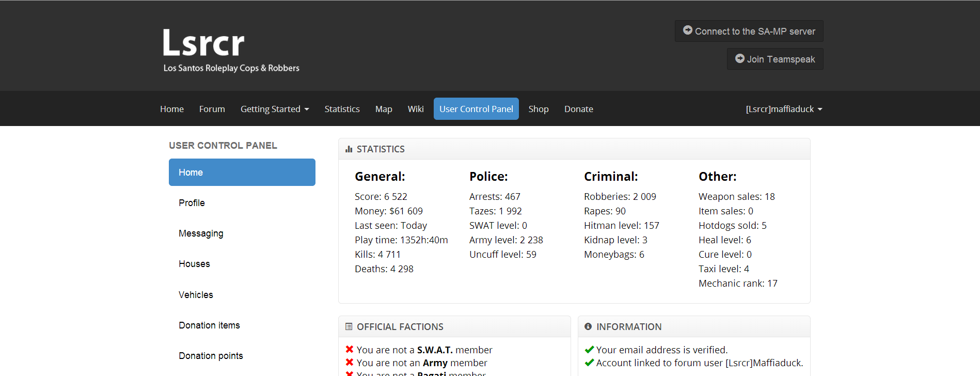The height and width of the screenshot is (376, 980).
Task: Click the info icon beside INFORMATION
Action: (588, 326)
